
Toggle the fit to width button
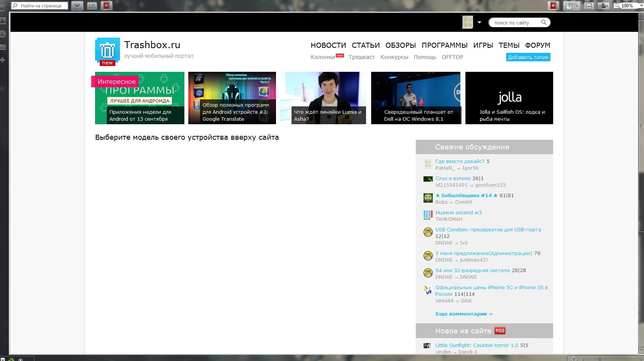(603, 5)
